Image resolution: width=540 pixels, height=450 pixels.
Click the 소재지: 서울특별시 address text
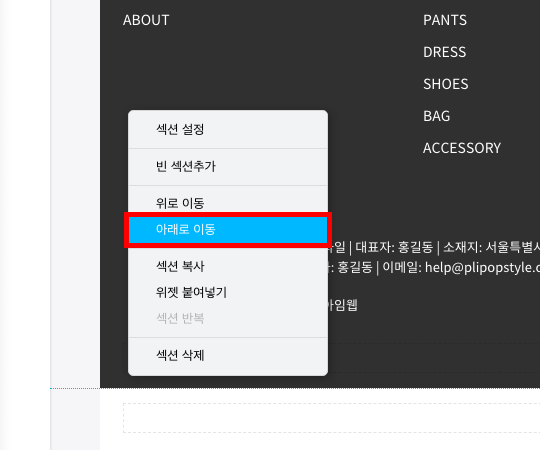point(491,247)
